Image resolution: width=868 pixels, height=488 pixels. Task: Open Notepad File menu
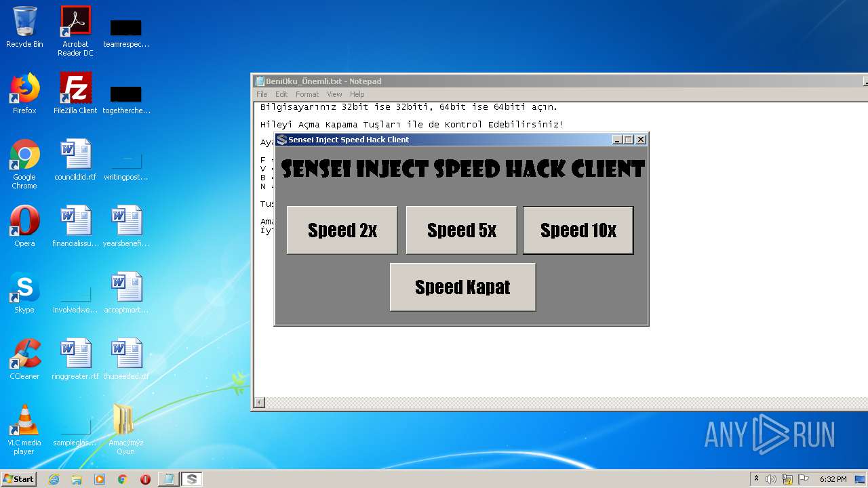[x=262, y=94]
